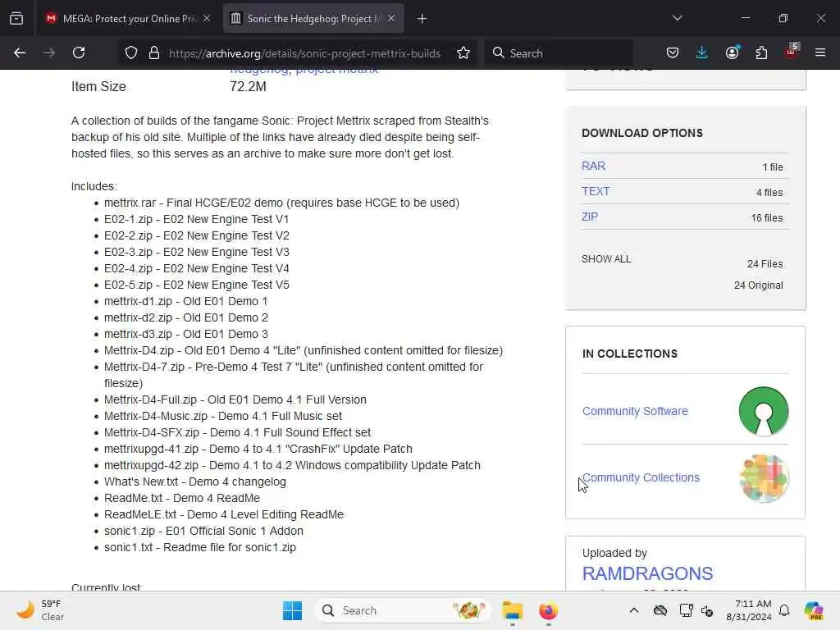
Task: Open the Firefox hamburger menu
Action: (820, 53)
